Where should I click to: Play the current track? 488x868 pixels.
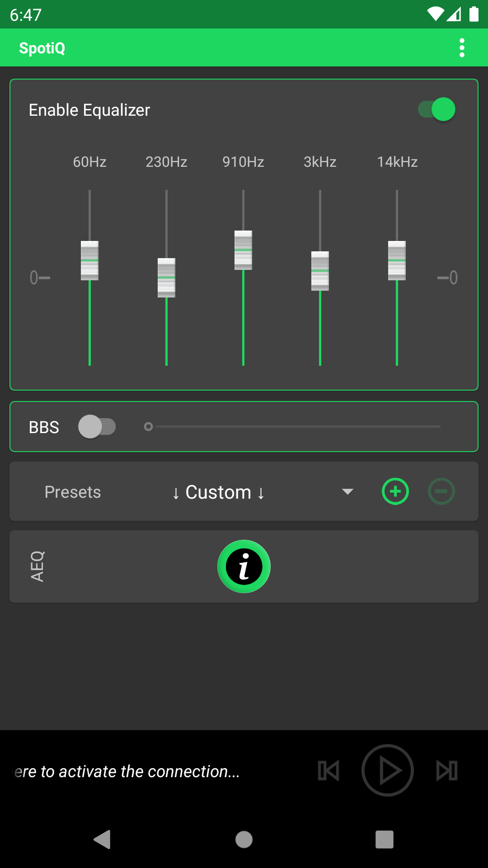388,770
